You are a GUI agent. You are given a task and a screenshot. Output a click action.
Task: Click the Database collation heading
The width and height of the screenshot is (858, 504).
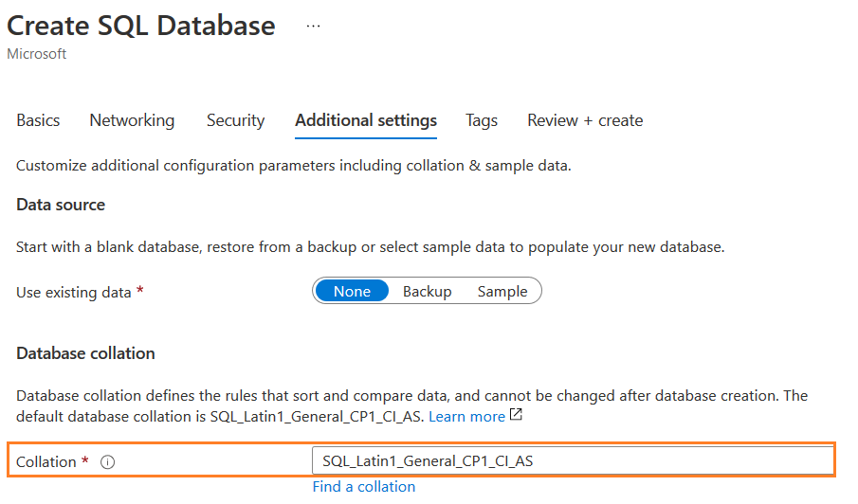click(85, 353)
